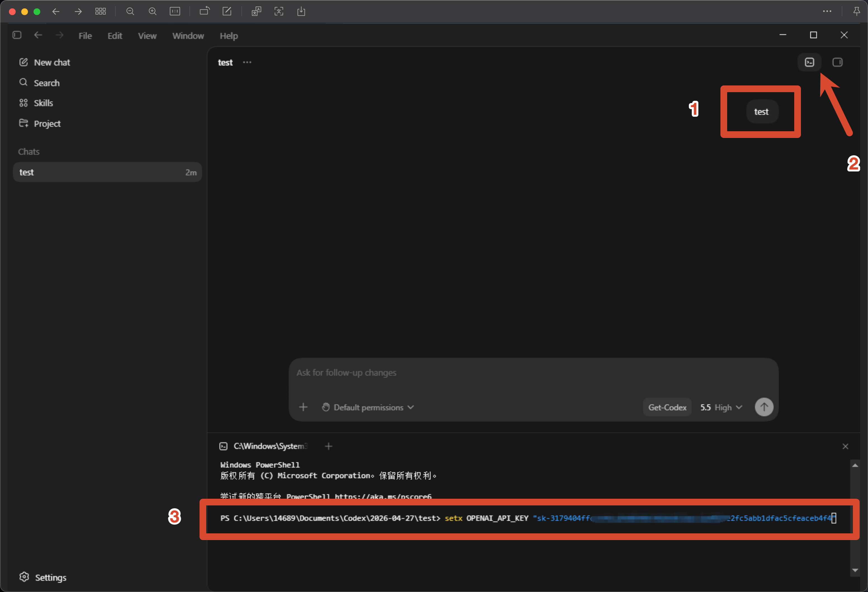
Task: Close the terminal panel
Action: point(846,447)
